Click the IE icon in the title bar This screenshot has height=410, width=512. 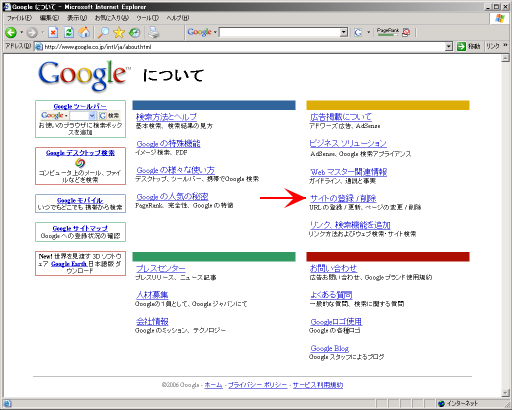tap(7, 7)
